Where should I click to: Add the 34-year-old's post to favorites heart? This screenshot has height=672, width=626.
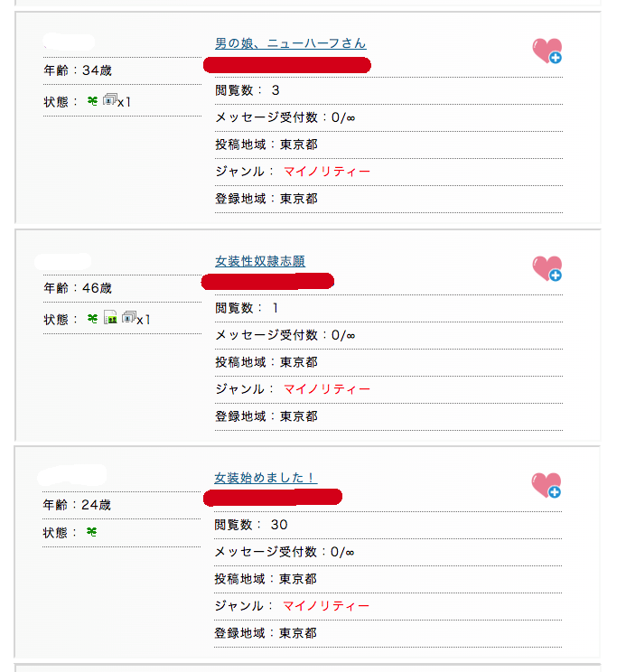coord(547,51)
